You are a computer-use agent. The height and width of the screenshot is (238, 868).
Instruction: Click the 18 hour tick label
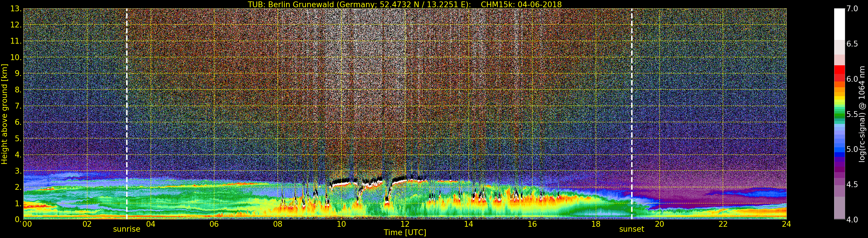pos(596,224)
